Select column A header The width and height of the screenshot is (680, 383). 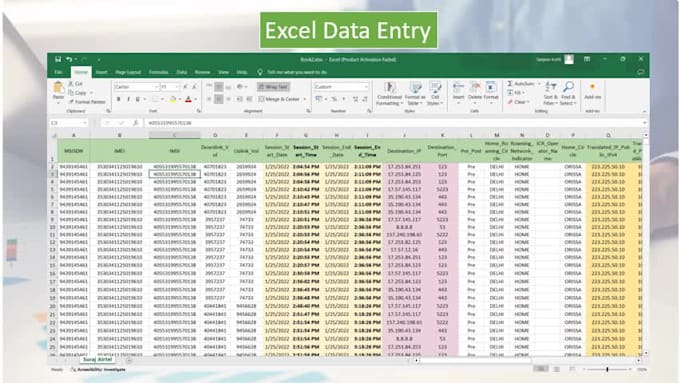click(74, 135)
